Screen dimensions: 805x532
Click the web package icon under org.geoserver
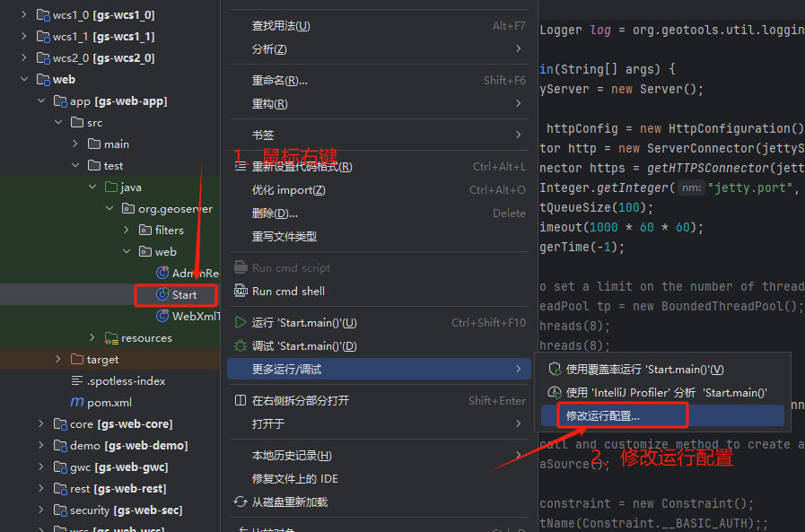(145, 251)
